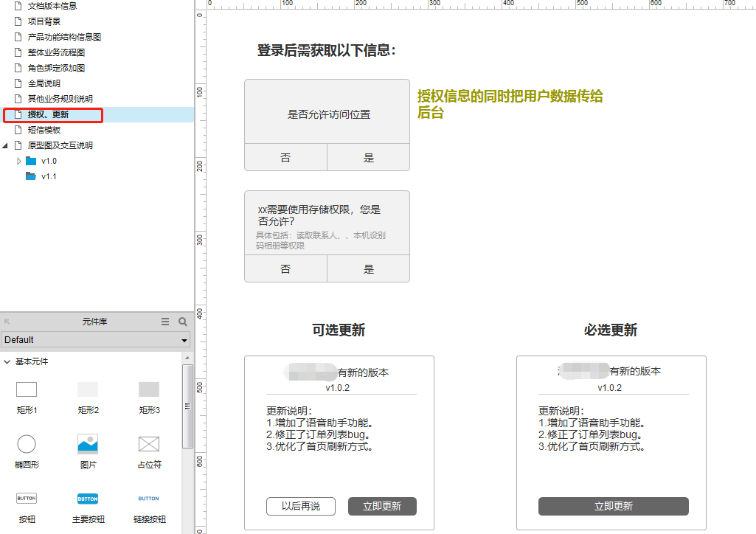Collapse the 原型图及交互说明 tree node

tap(5, 145)
